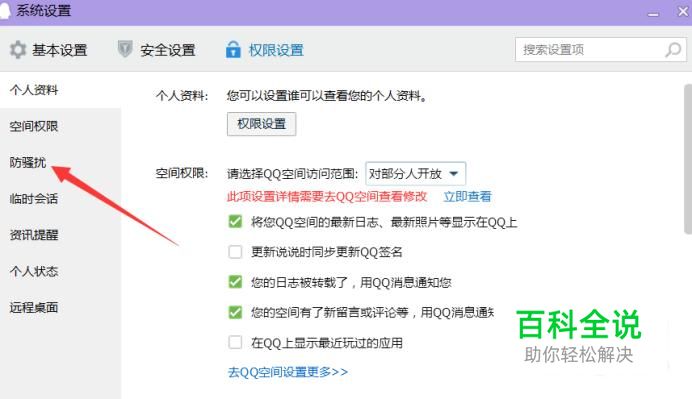The width and height of the screenshot is (692, 399).
Task: Open the 基本设置 tab
Action: pyautogui.click(x=49, y=49)
